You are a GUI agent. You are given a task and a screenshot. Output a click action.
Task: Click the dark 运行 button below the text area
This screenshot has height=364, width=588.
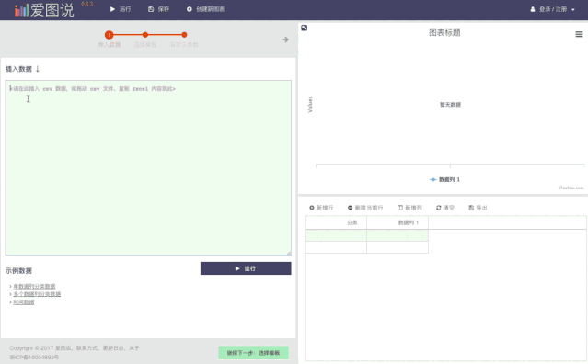[246, 268]
